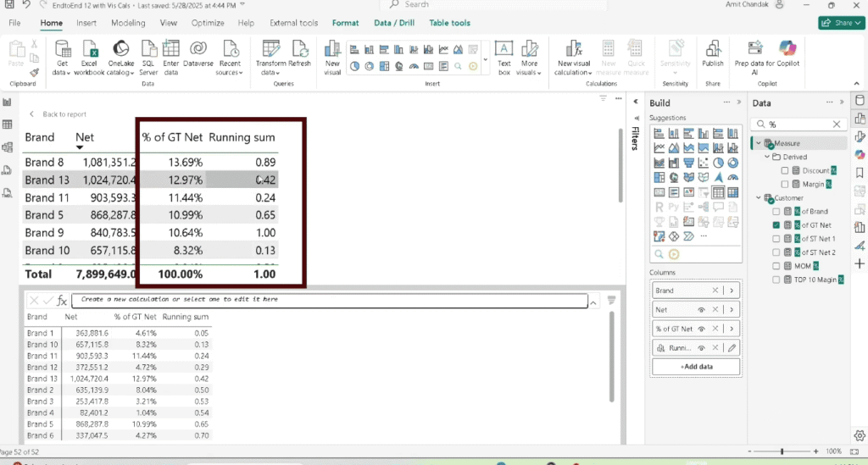Check the % of ST Net 2 measure
868x465 pixels.
click(x=776, y=252)
